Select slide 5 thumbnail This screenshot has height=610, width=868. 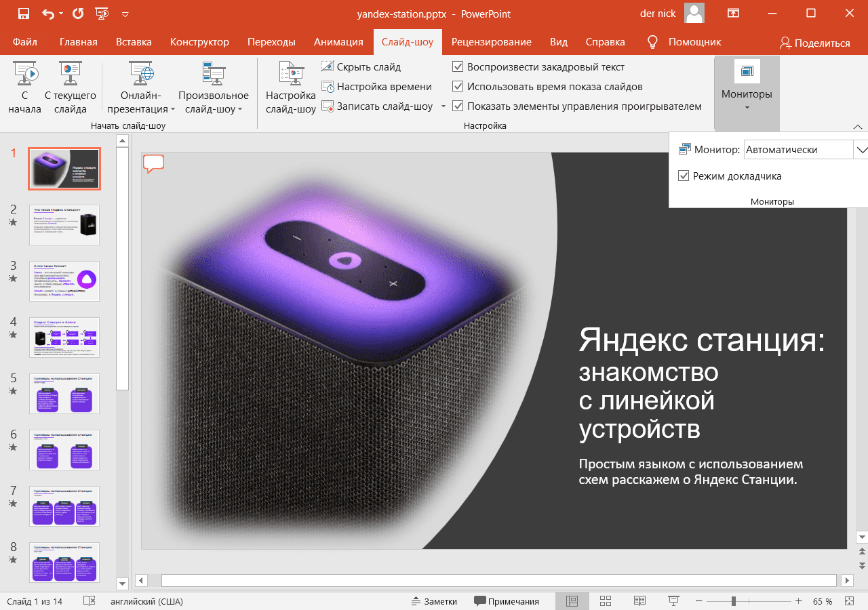(64, 394)
